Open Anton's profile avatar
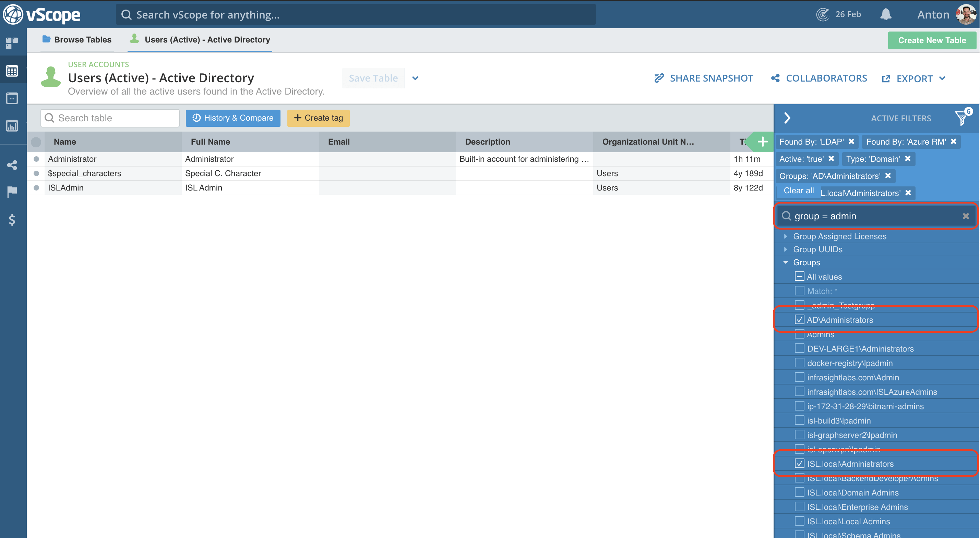The image size is (980, 538). pyautogui.click(x=966, y=14)
